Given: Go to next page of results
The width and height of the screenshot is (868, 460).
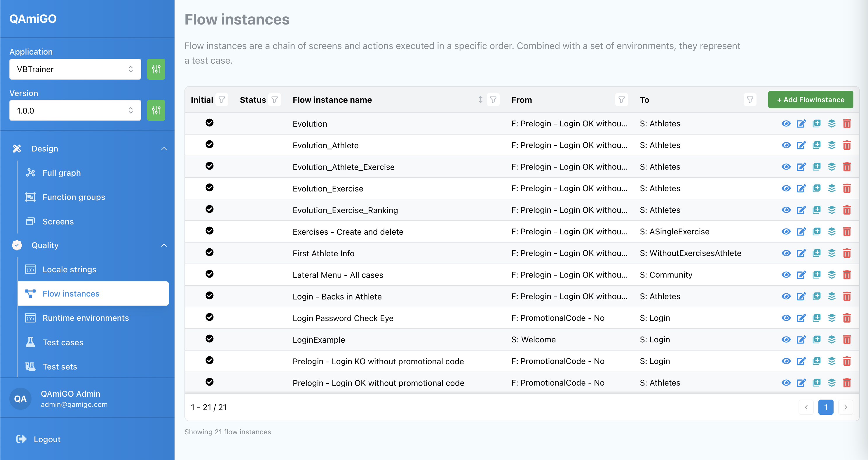Looking at the screenshot, I should (846, 407).
